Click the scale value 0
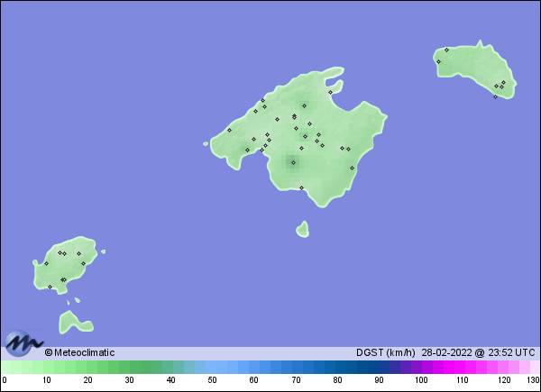541x392 pixels. tap(5, 380)
